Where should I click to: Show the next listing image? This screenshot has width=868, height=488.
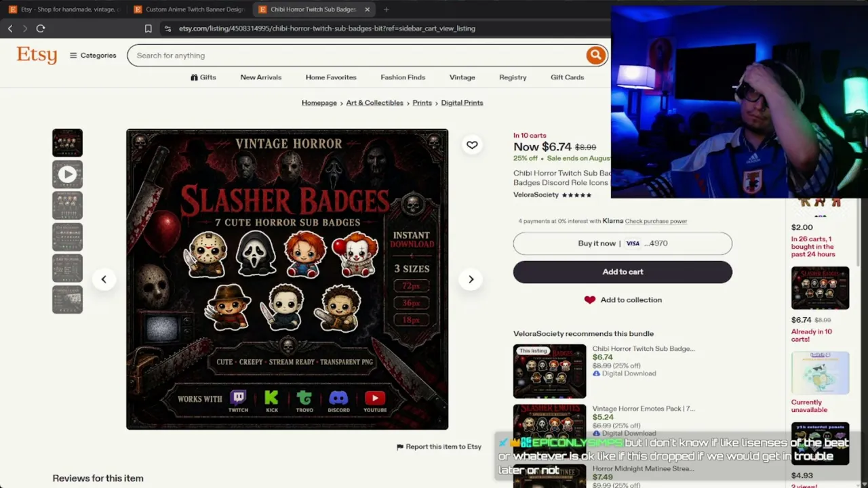coord(471,279)
